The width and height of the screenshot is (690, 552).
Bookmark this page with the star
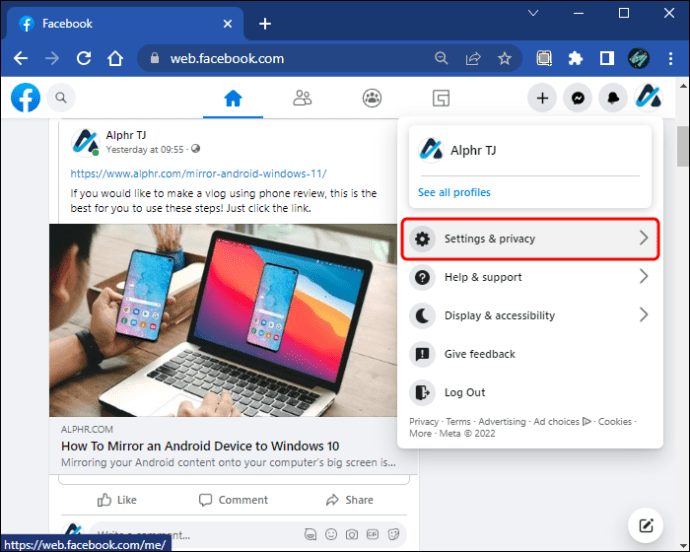pyautogui.click(x=504, y=58)
